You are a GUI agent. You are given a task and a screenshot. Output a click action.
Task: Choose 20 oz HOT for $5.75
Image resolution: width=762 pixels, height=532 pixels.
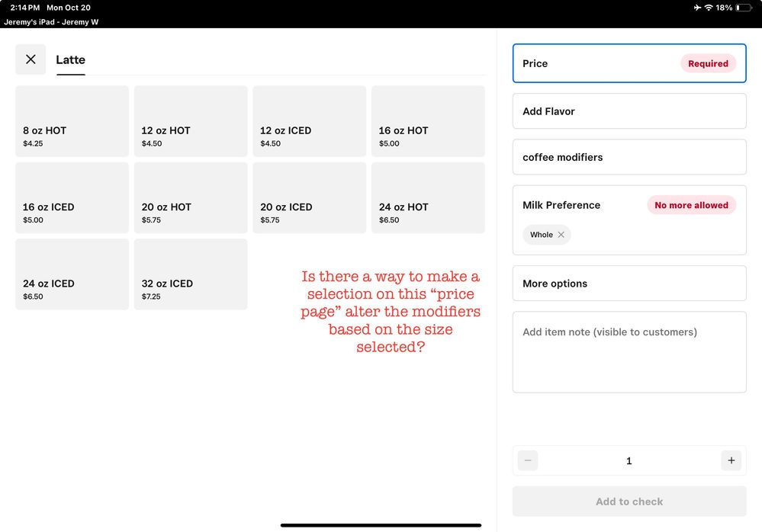coord(191,198)
